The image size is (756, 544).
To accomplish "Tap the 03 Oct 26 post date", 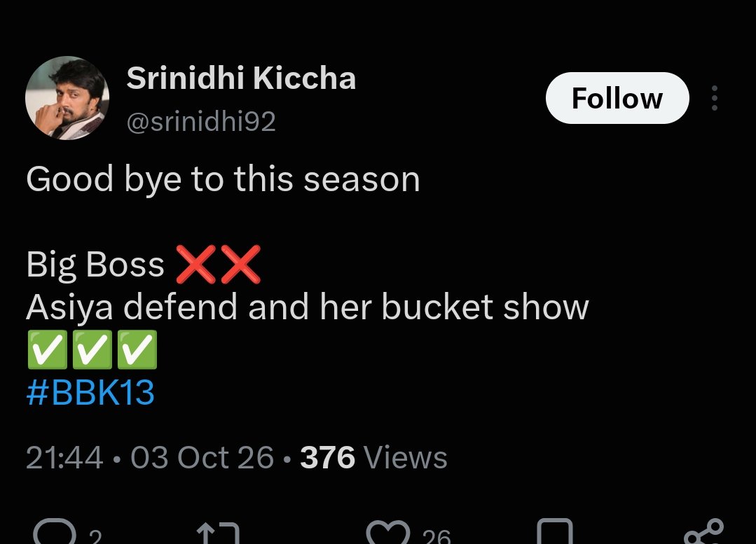I will [202, 457].
